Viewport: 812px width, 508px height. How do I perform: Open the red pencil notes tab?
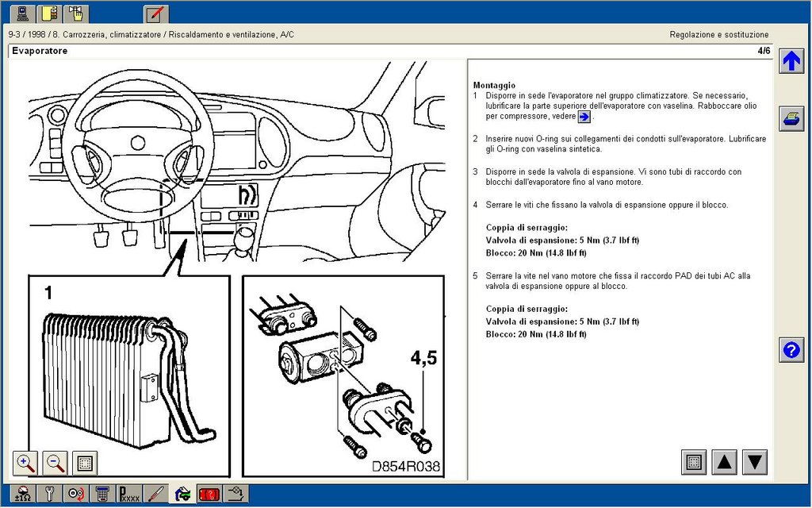pos(155,14)
